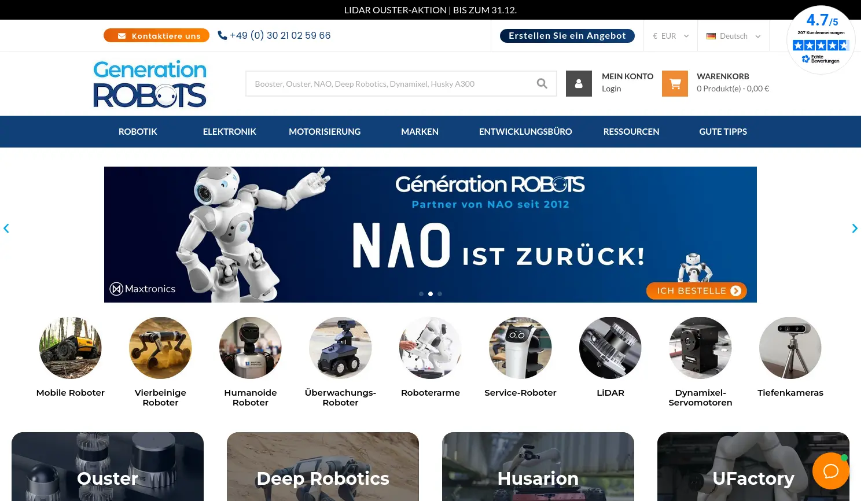Select the Vierbeinige Roboter category icon
Image resolution: width=868 pixels, height=501 pixels.
point(160,348)
